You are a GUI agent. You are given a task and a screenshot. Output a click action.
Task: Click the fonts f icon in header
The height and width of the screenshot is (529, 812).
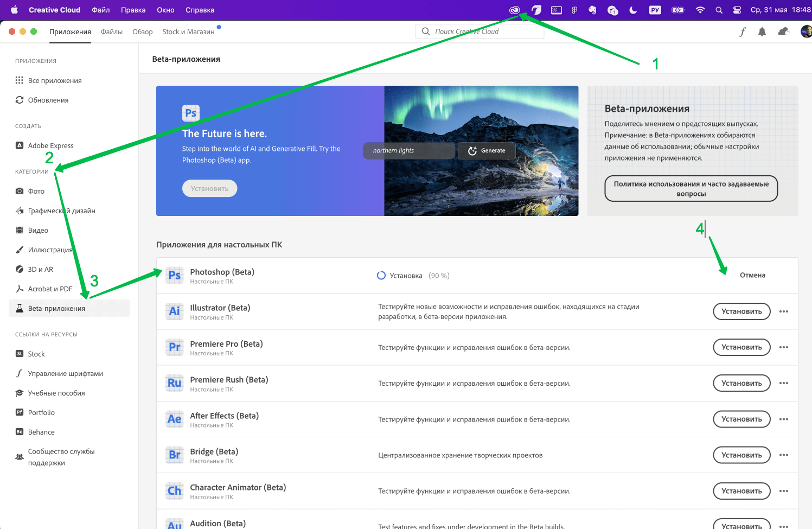coord(743,31)
